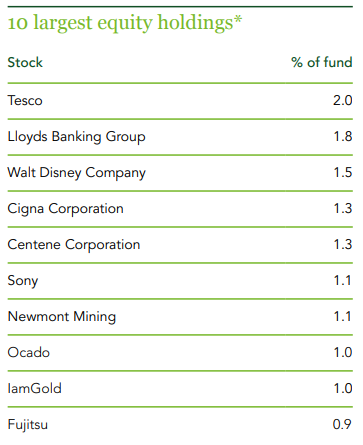363x445 pixels.
Task: Click the 0.9 value for Fujitsu
Action: coord(342,424)
